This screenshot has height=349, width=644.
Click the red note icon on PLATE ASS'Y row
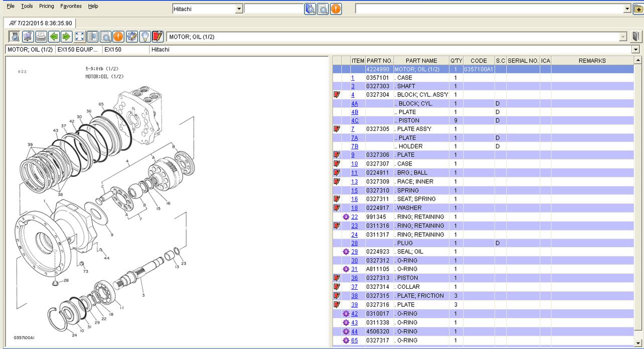click(337, 129)
